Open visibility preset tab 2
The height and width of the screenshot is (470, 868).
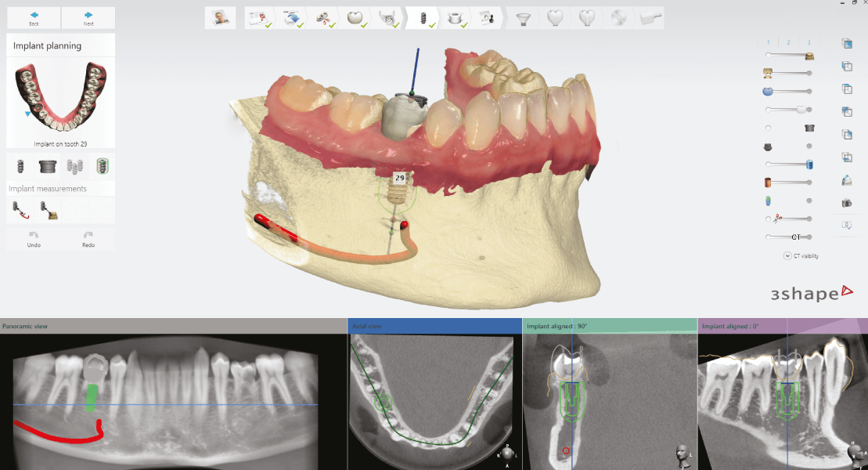(788, 42)
